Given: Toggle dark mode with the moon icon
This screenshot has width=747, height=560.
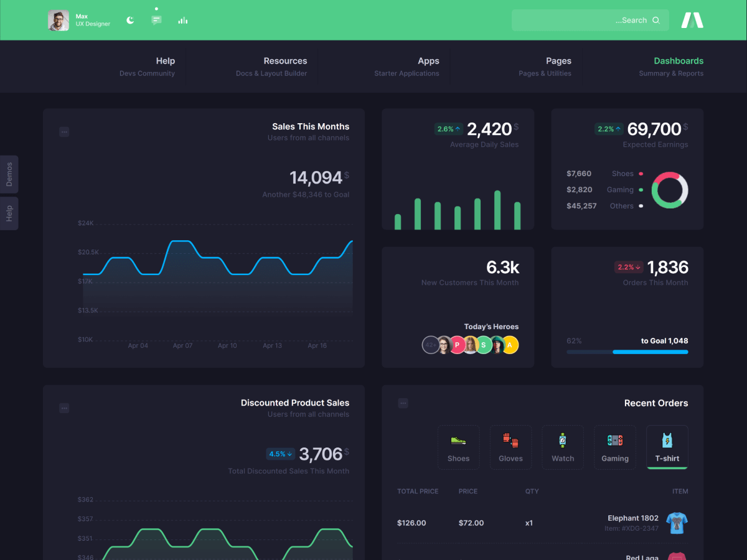Looking at the screenshot, I should pos(130,21).
